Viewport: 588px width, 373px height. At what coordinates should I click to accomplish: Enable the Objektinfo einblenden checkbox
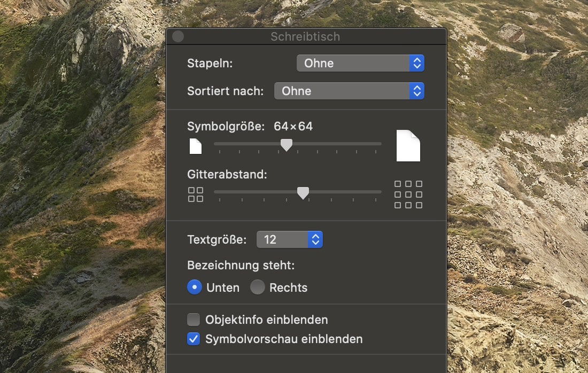coord(194,320)
